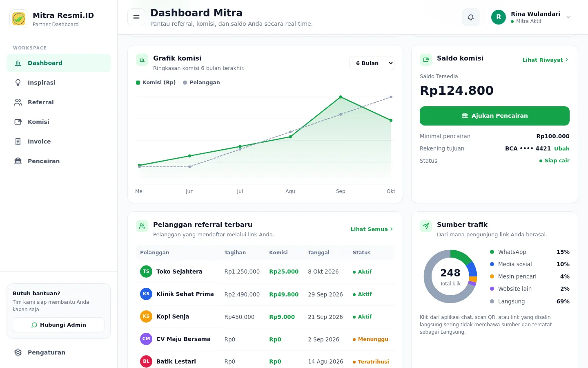Click the KS avatar for Klinik Sehat Prima
Viewport: 588px width, 368px height.
[x=146, y=294]
